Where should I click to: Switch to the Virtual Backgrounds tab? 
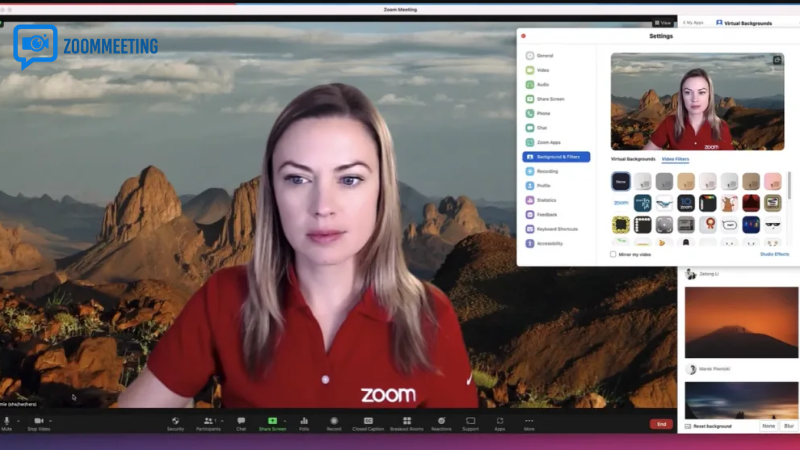coord(633,159)
